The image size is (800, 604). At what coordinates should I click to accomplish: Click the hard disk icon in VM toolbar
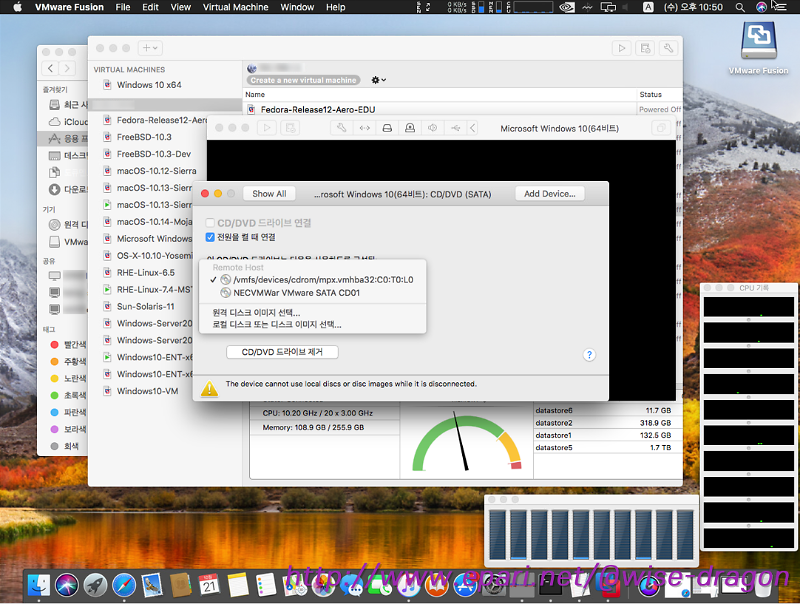(x=387, y=128)
